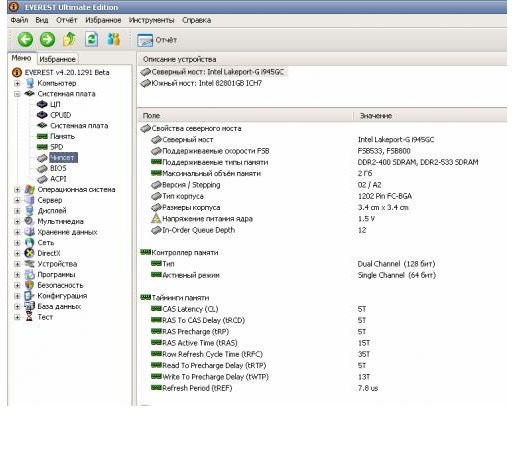This screenshot has width=522, height=458.
Task: Click the Хранение данных icon
Action: 30,232
